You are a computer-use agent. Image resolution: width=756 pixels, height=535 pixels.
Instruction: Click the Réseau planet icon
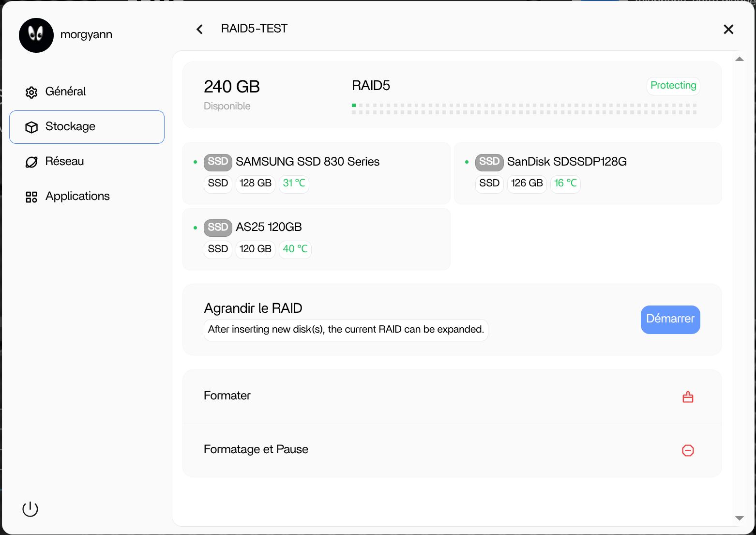[x=31, y=162]
